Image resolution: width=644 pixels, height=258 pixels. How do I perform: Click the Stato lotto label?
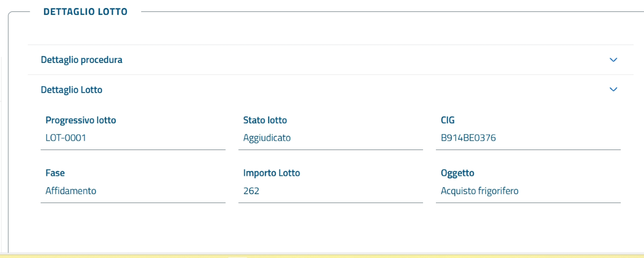265,120
